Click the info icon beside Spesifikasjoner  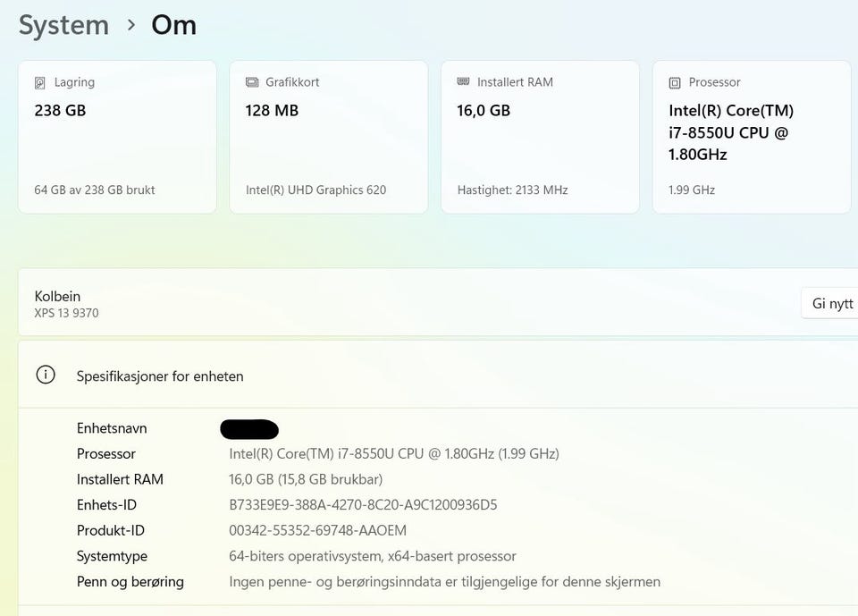(x=46, y=376)
